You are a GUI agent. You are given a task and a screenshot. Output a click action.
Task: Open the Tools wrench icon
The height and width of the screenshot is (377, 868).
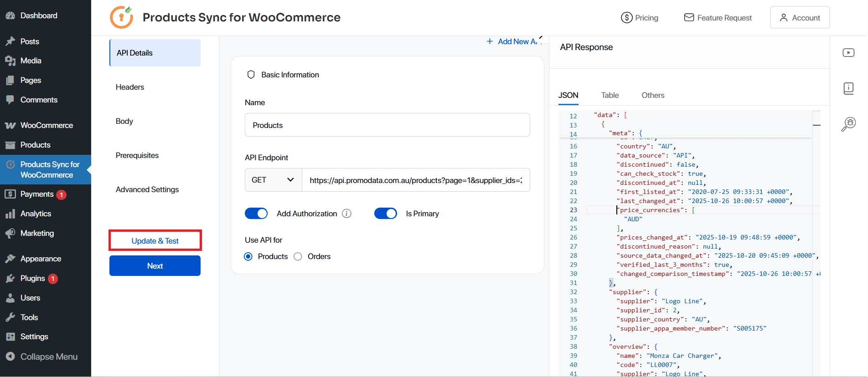[10, 317]
